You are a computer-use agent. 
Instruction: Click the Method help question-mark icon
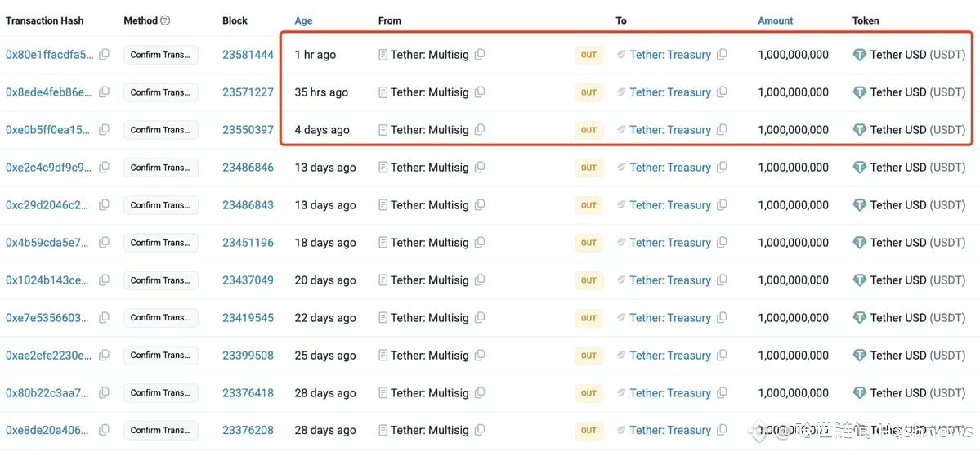[x=165, y=20]
